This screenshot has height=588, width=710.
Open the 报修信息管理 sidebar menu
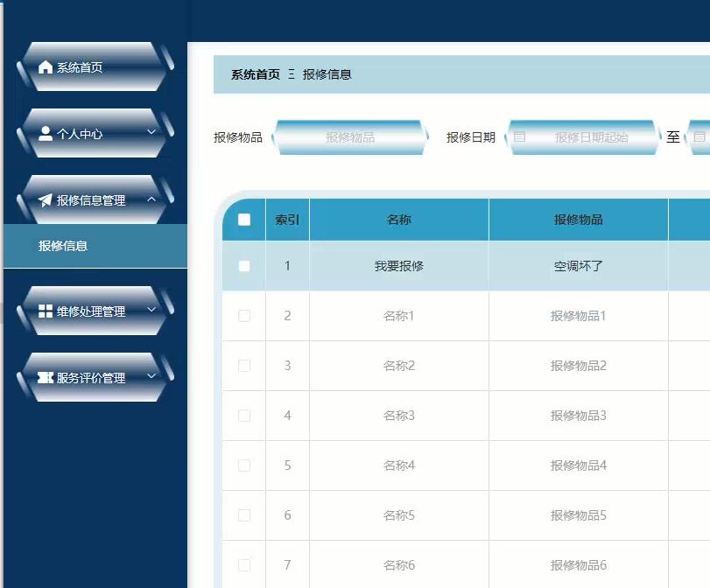(95, 200)
